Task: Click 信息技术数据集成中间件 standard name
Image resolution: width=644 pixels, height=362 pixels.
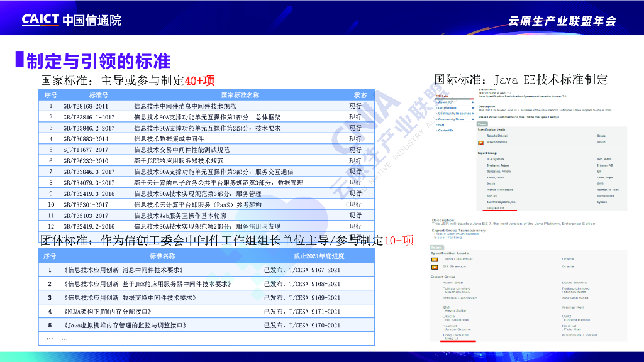Action: 169,139
